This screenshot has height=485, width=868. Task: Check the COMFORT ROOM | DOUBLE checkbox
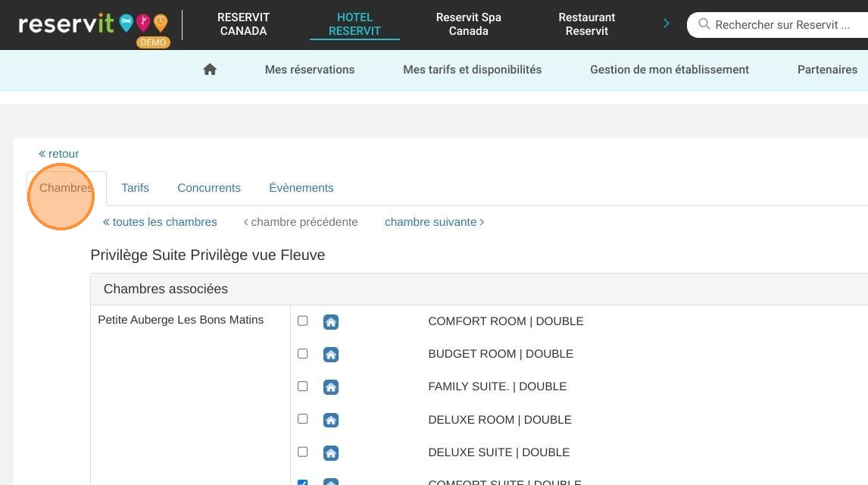coord(303,321)
